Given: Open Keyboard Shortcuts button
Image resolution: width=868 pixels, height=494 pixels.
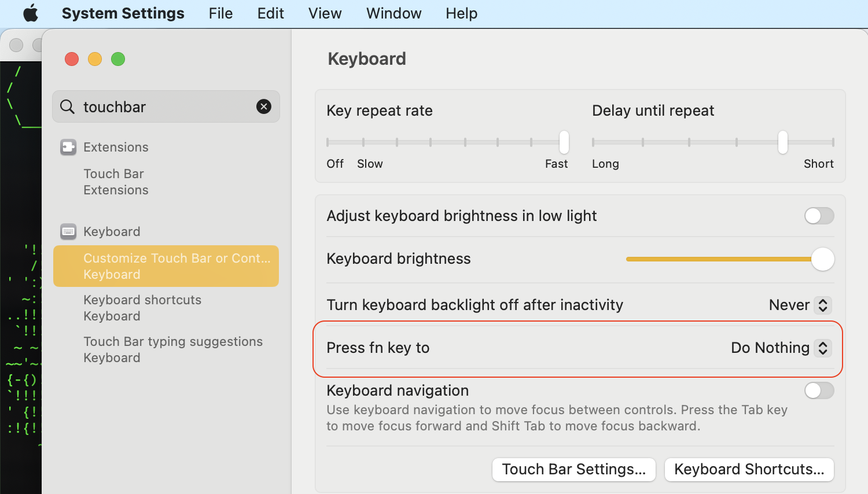Looking at the screenshot, I should point(749,469).
